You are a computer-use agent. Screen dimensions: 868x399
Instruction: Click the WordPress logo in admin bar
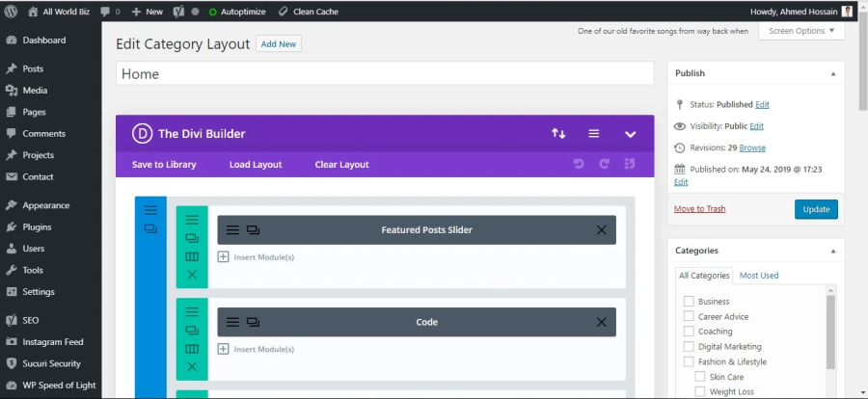11,11
